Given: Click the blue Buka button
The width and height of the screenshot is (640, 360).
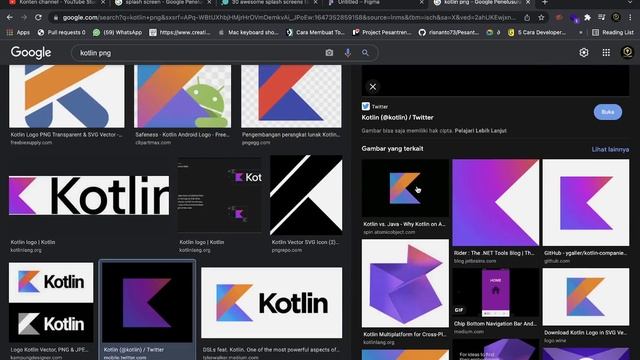Looking at the screenshot, I should tap(608, 112).
